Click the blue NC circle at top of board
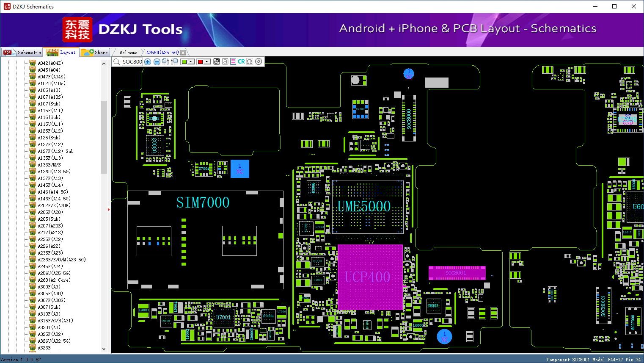This screenshot has height=363, width=644. click(409, 74)
